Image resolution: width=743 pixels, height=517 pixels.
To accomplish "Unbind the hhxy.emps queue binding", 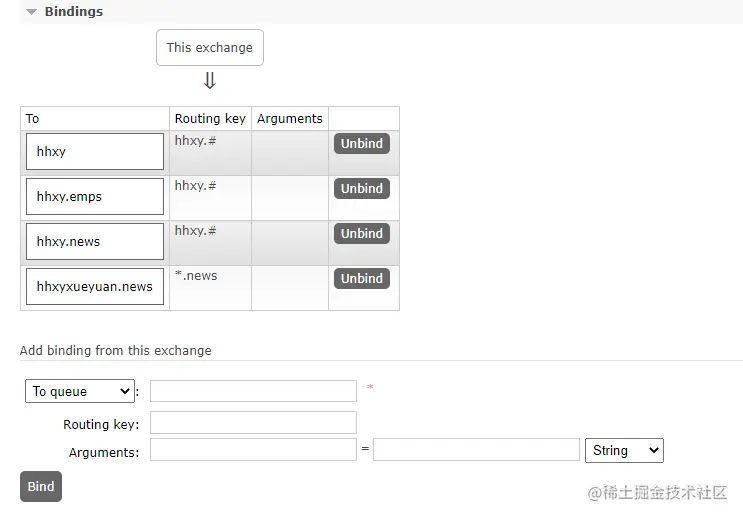I will coord(362,188).
